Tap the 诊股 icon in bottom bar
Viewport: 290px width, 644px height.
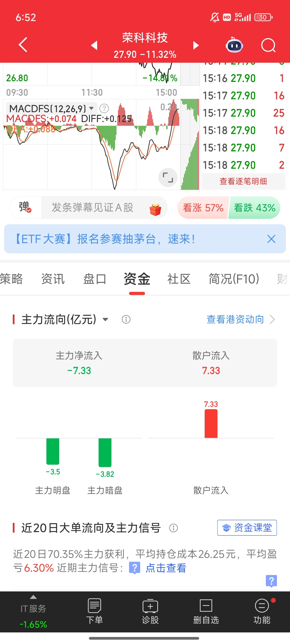(150, 611)
